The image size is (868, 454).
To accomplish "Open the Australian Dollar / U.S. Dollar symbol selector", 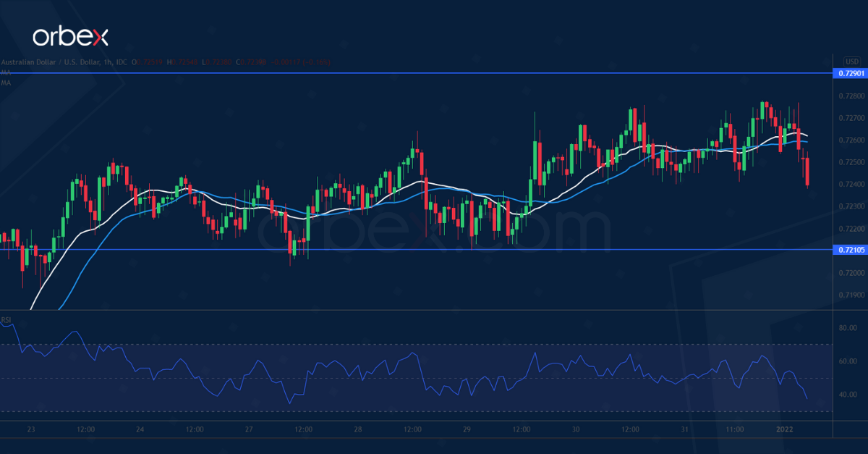I will [51, 62].
